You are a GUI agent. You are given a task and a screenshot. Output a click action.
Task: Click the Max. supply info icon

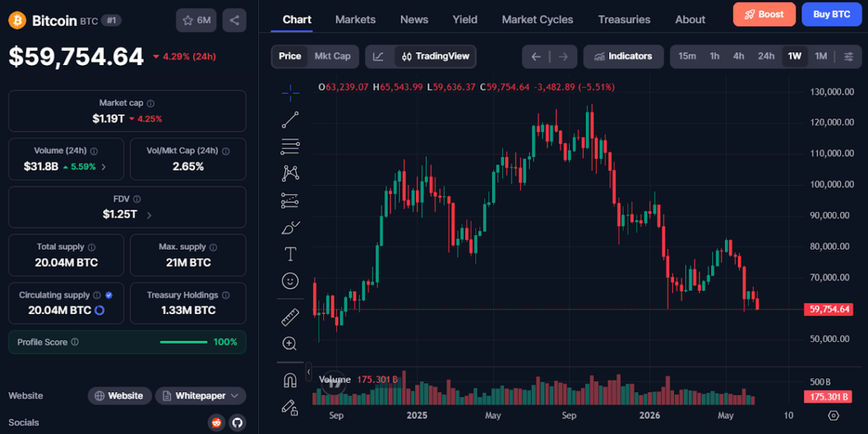click(x=214, y=247)
